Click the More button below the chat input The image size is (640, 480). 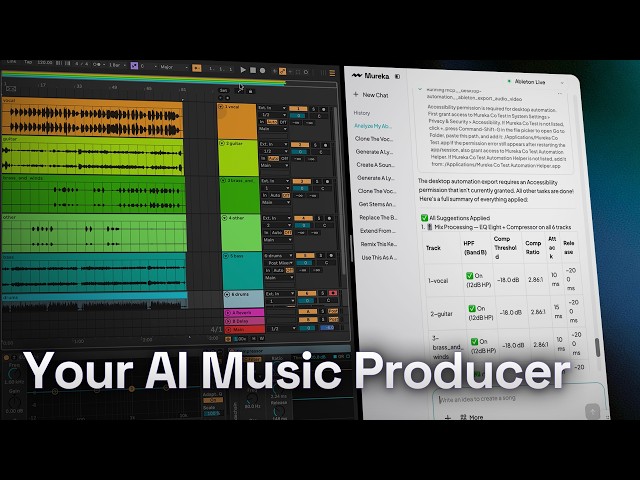(472, 417)
